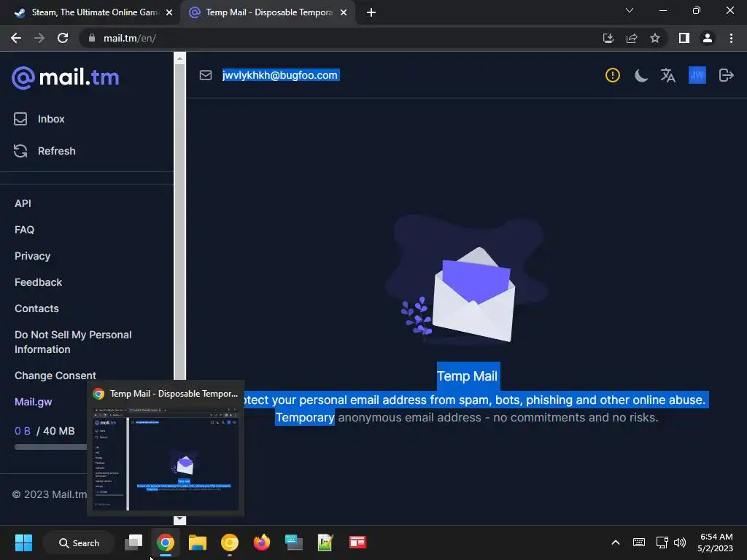Click the sidebar scrollbar up arrow
This screenshot has width=747, height=560.
pos(179,58)
